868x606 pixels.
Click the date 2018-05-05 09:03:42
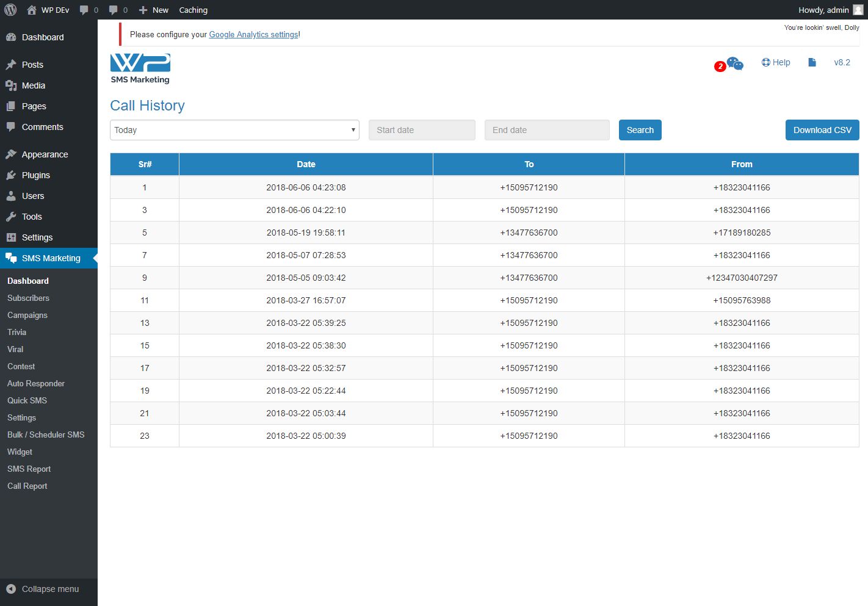[306, 278]
